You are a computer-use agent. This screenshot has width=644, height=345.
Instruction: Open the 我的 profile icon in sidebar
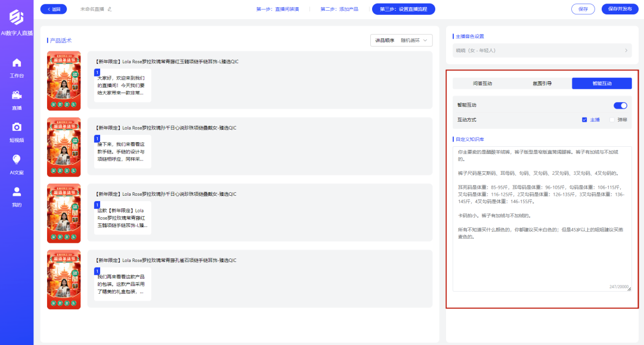click(x=17, y=192)
